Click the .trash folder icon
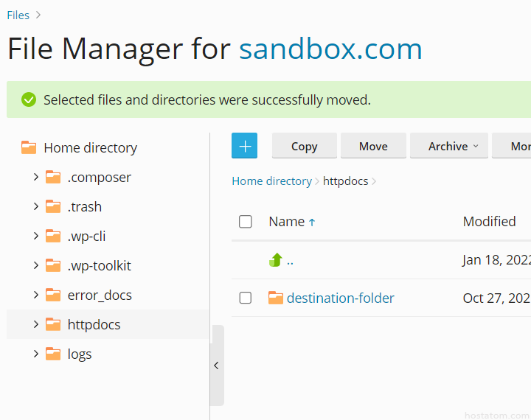 coord(53,206)
